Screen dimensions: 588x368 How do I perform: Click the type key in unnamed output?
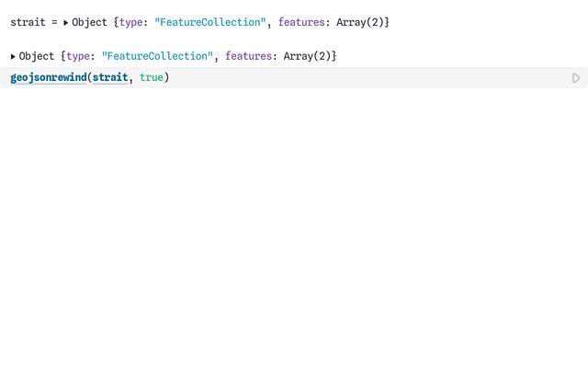pos(78,57)
